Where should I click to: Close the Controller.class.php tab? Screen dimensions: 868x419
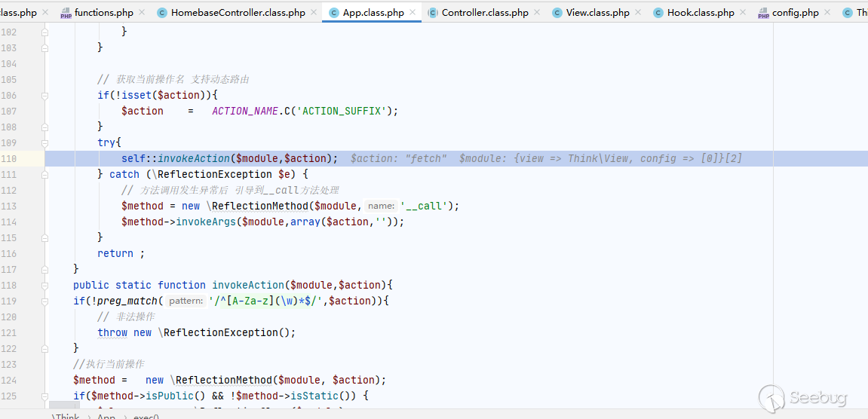tap(537, 12)
